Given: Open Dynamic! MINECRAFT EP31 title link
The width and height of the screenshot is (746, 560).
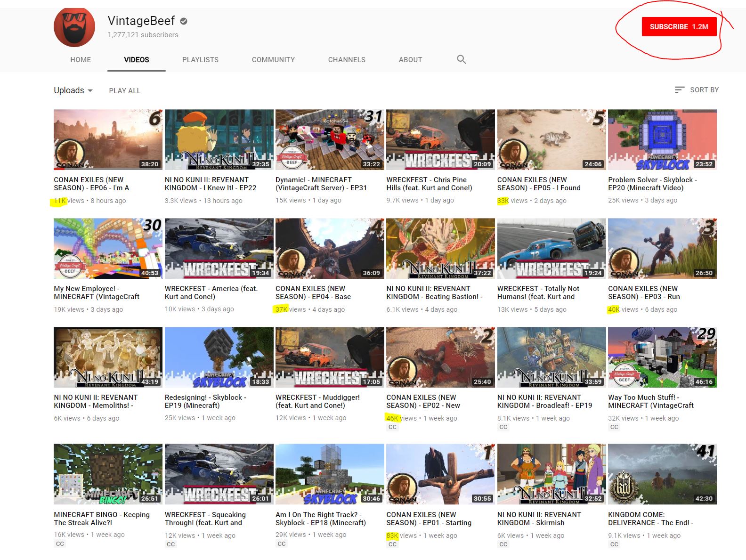Looking at the screenshot, I should (x=321, y=184).
